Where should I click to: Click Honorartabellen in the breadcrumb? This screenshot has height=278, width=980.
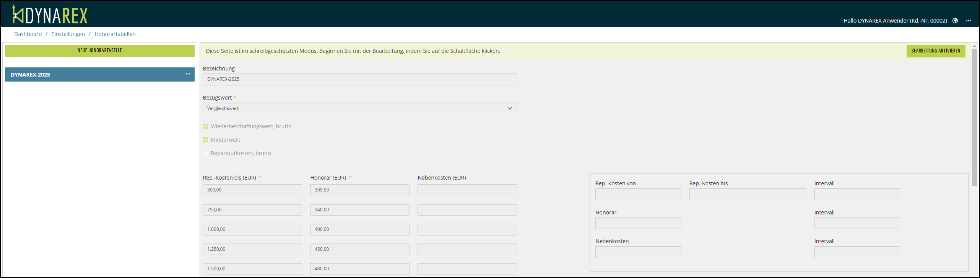click(115, 34)
